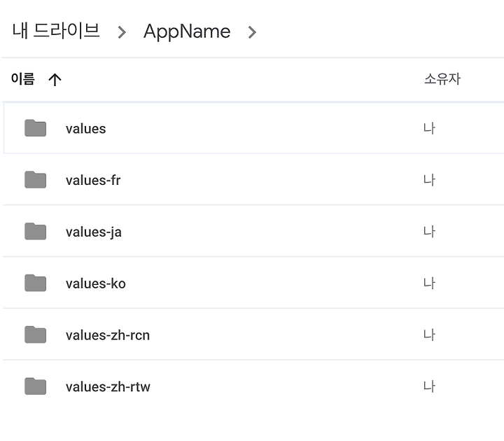
Task: Select the values-fr folder icon
Action: click(36, 179)
